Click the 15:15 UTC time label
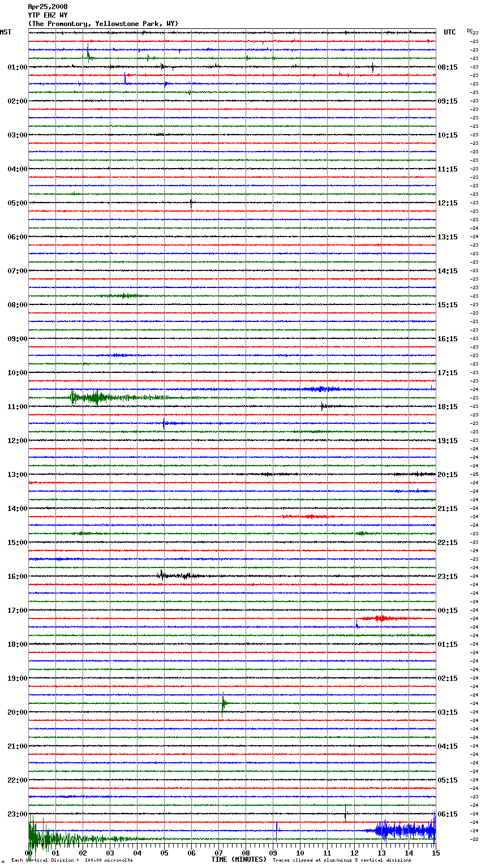Viewport: 481px width, 868px height. 448,305
